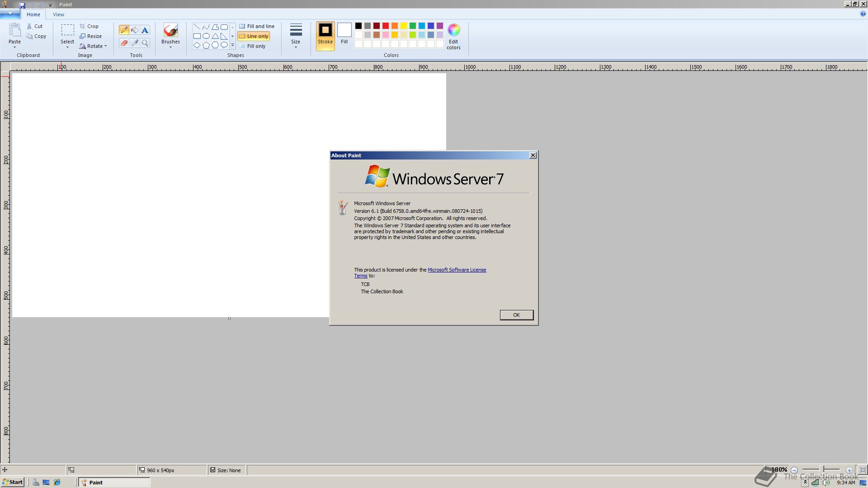
Task: Select the Magnifier tool
Action: click(x=145, y=43)
